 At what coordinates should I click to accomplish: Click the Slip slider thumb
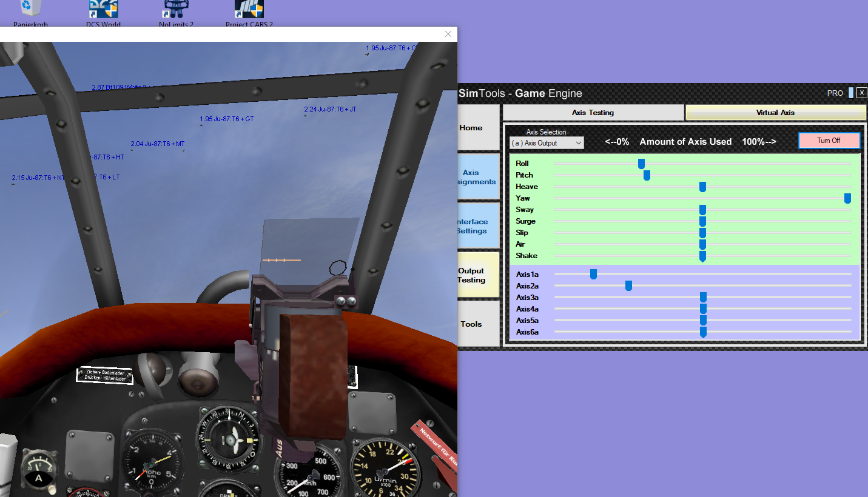tap(702, 233)
